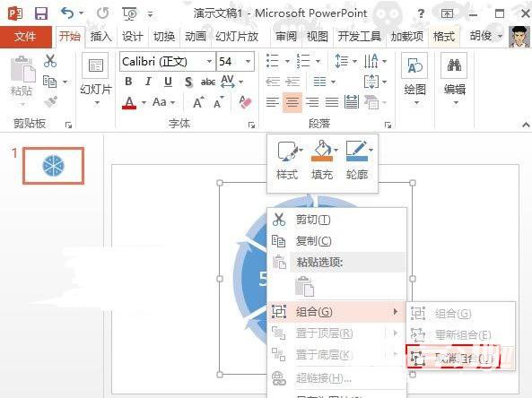This screenshot has height=398, width=532.
Task: Click the Increase Font Size icon
Action: coord(198,102)
